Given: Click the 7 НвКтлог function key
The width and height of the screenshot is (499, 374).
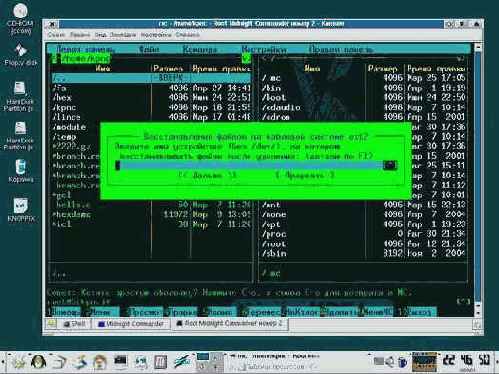Looking at the screenshot, I should tap(301, 312).
